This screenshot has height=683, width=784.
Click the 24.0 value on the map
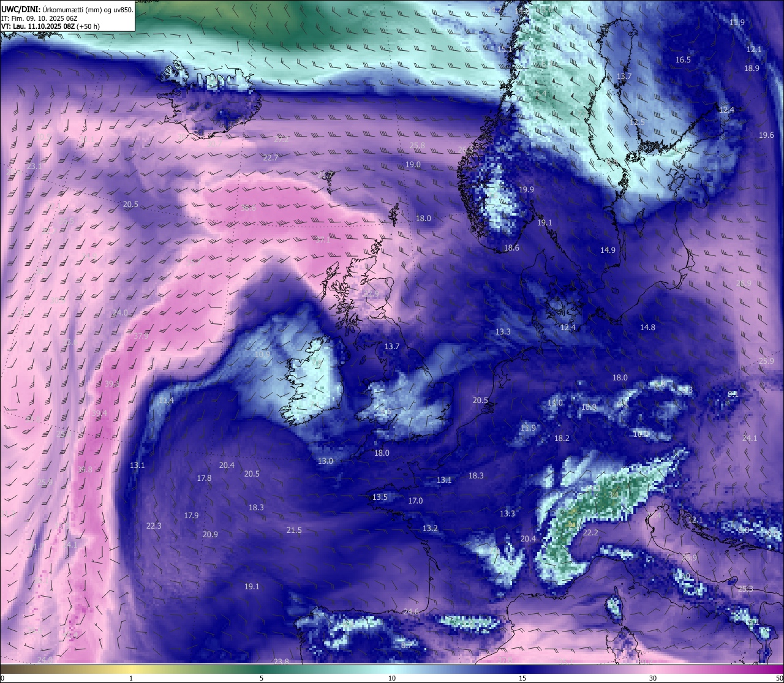(x=120, y=313)
